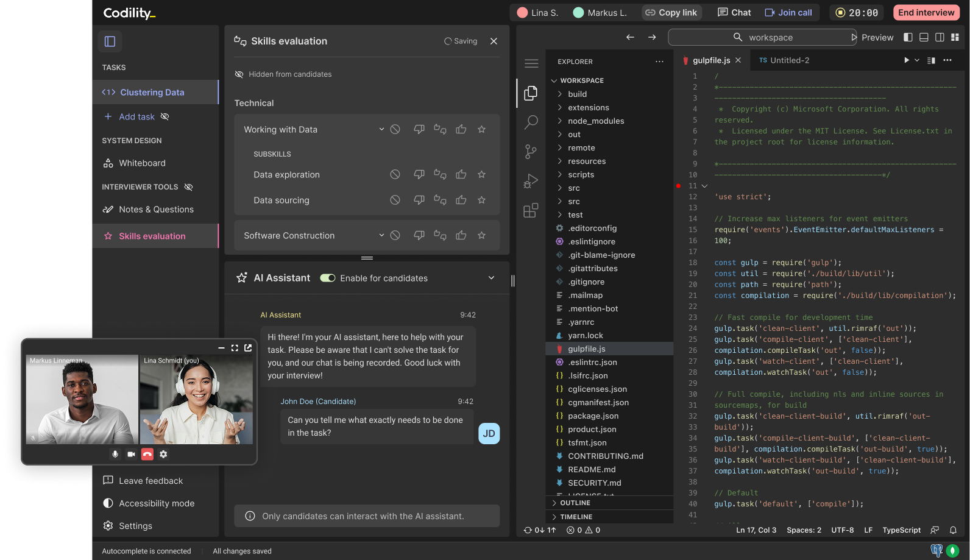Mark Working with Data as star rating
The image size is (970, 560).
point(481,129)
